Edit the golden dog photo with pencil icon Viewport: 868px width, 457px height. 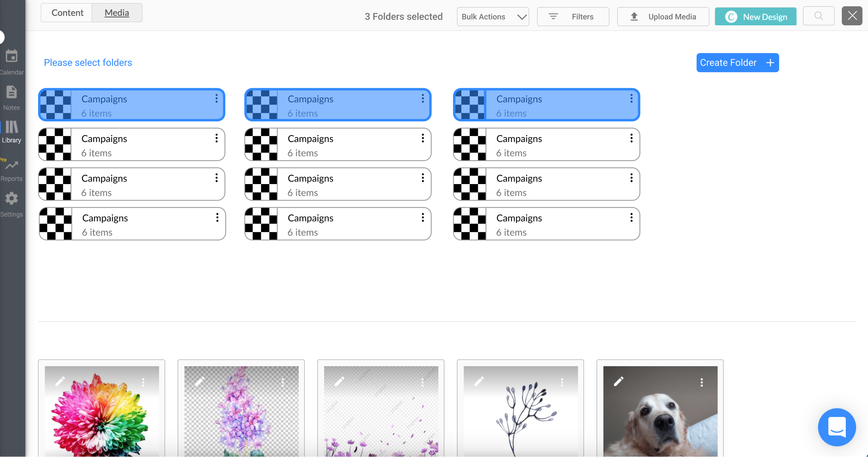click(618, 381)
